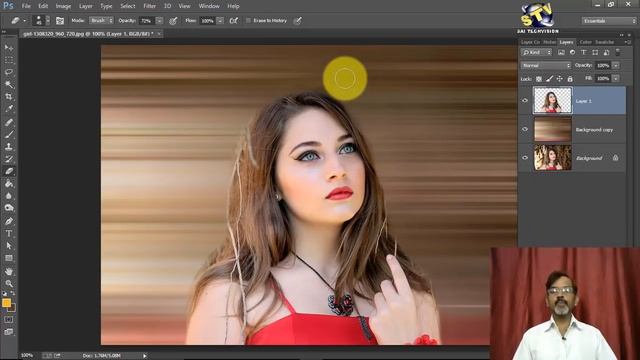Select the History Brush tool
The width and height of the screenshot is (640, 360).
9,159
